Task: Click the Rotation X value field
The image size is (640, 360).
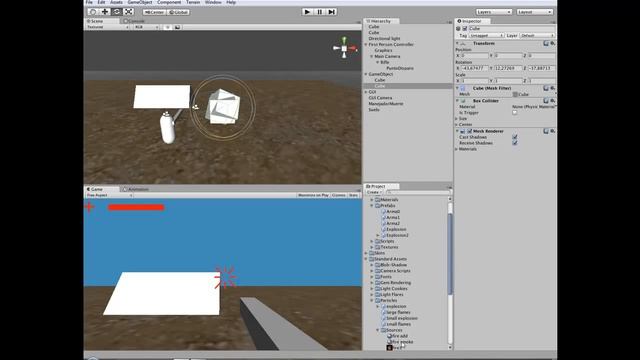Action: point(474,68)
